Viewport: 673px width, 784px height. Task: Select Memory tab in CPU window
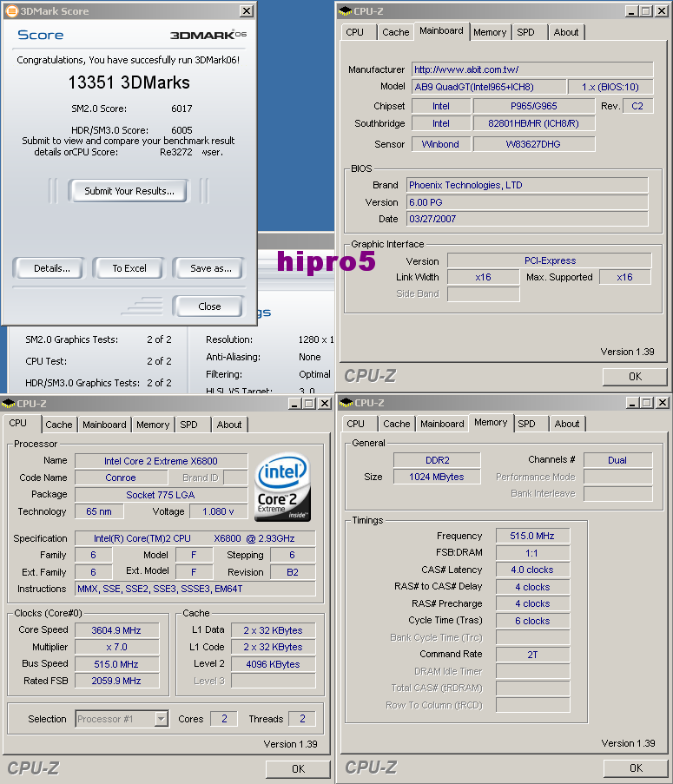153,425
